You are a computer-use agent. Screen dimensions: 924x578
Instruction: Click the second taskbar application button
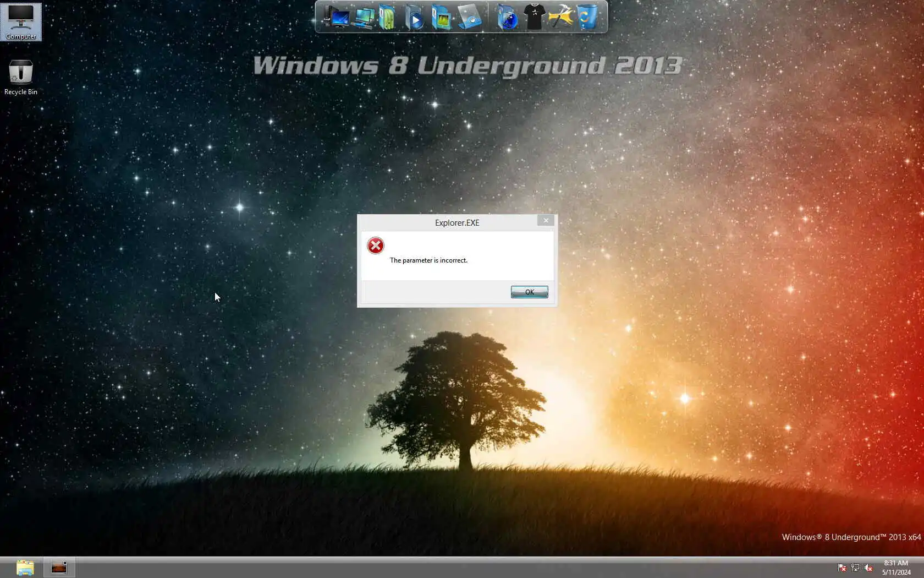59,568
